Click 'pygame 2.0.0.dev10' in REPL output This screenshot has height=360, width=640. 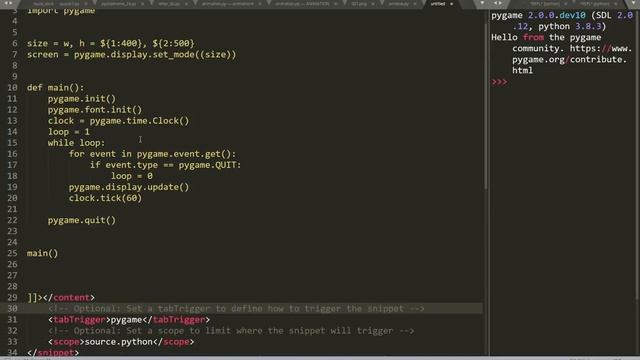click(539, 15)
